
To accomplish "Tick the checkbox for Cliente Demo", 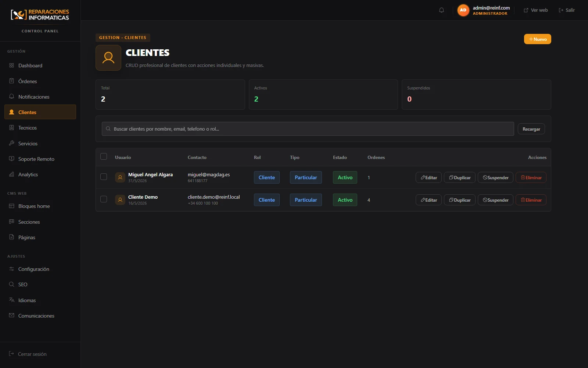I will pos(104,199).
